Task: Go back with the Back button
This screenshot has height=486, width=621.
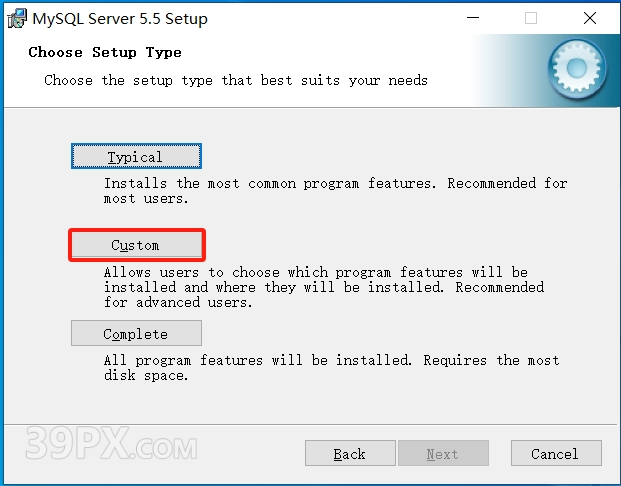Action: [x=349, y=454]
